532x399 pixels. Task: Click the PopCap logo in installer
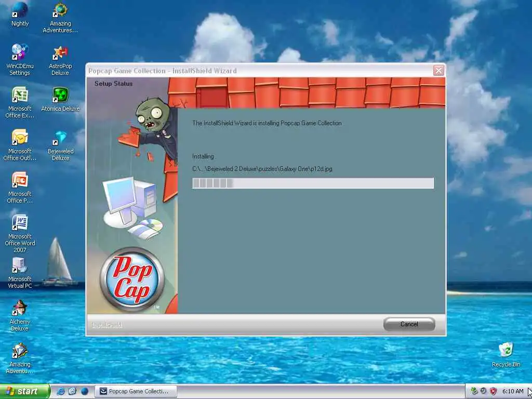tap(132, 280)
